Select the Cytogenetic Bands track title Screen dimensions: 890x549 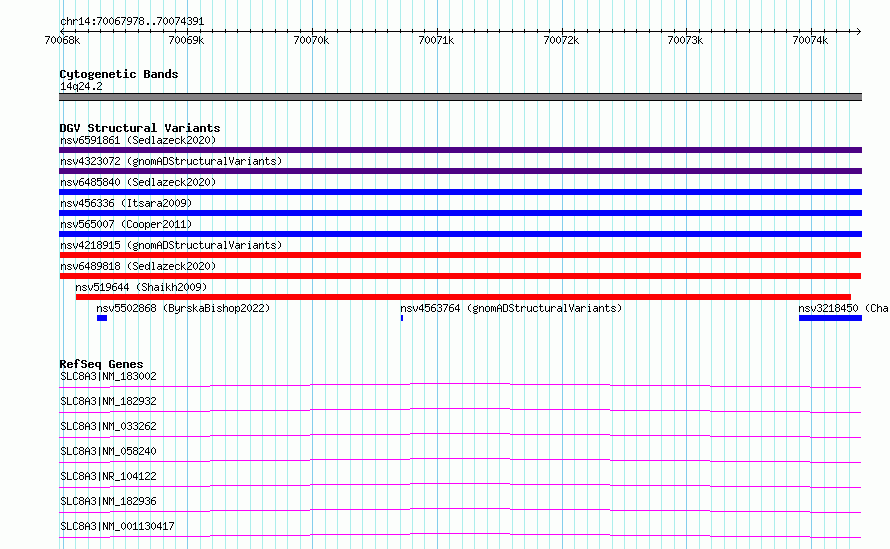click(x=119, y=74)
